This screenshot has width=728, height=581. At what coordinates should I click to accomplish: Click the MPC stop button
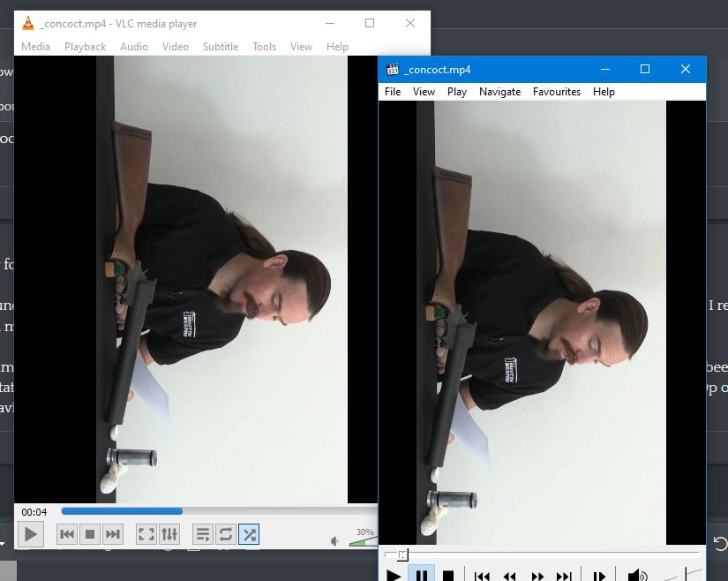point(448,577)
